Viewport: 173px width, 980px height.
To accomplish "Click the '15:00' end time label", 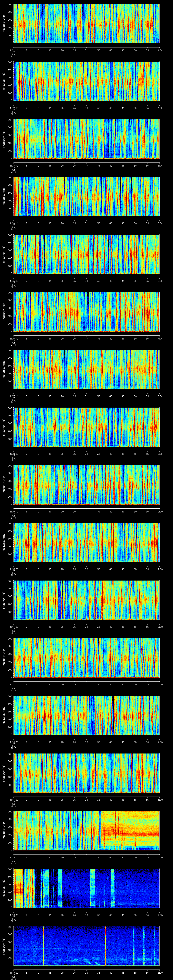I will (159, 799).
